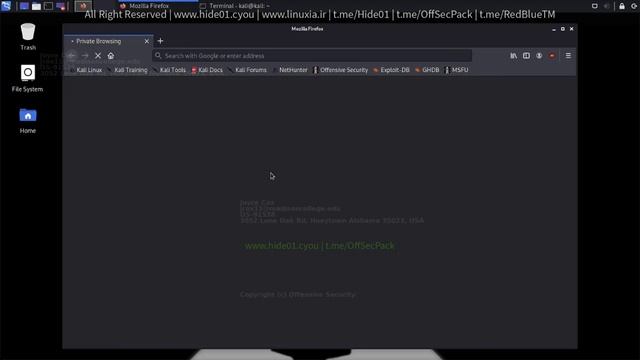
Task: Open the Firefox hamburger menu
Action: pyautogui.click(x=568, y=56)
